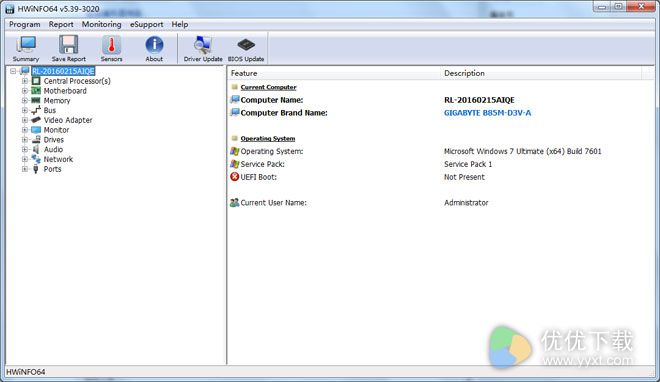Open the Help menu

[180, 24]
